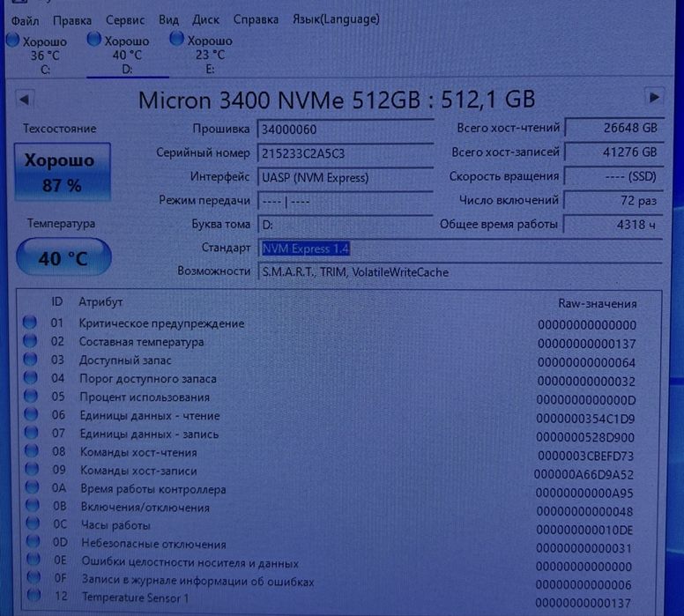Click status dot for Процент использования

tap(31, 396)
